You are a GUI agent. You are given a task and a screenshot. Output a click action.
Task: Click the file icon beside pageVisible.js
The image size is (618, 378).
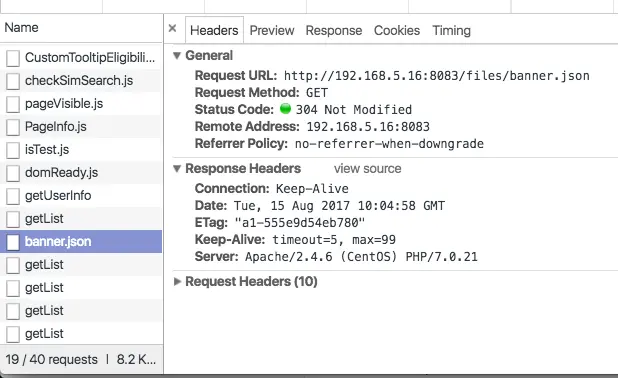pos(13,104)
